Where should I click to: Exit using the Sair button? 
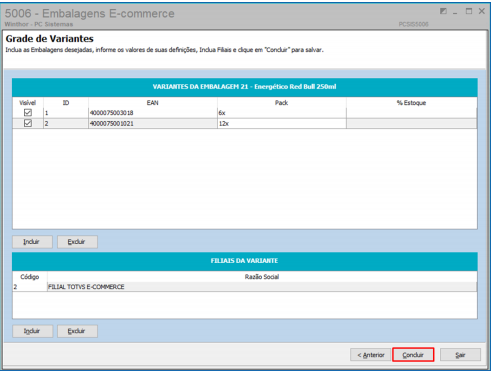460,355
